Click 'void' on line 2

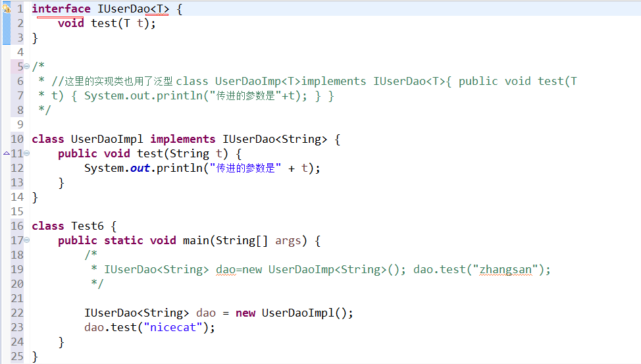[x=70, y=23]
